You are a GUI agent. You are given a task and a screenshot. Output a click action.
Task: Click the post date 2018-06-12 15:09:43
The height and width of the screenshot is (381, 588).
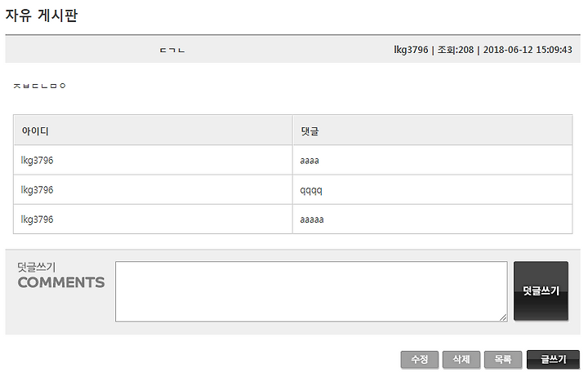(528, 50)
